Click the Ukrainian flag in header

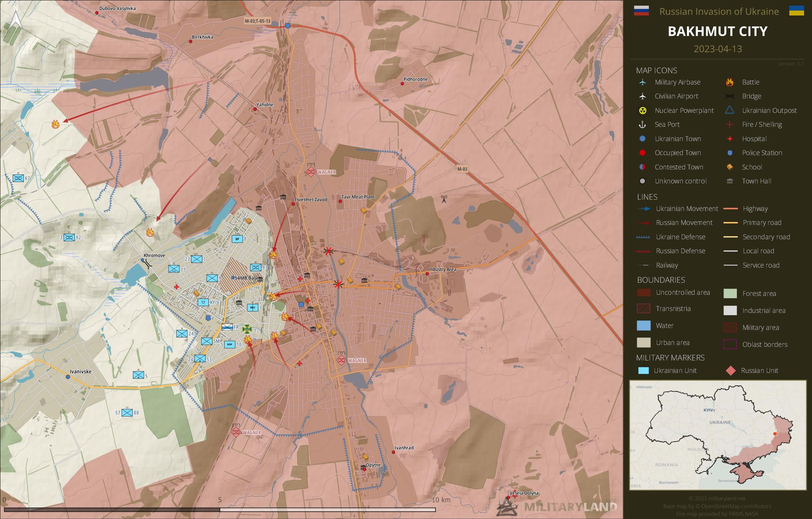[796, 11]
